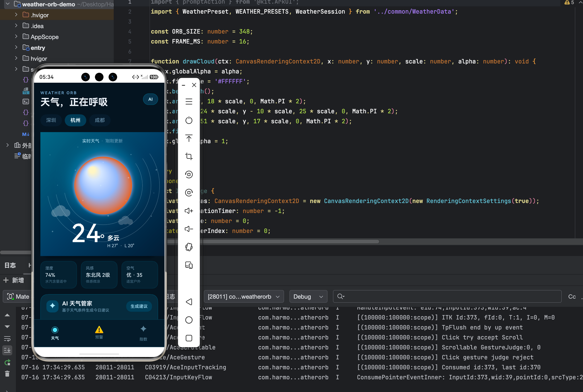Clear the log with the trash icon
Image resolution: width=583 pixels, height=392 pixels.
point(7,373)
